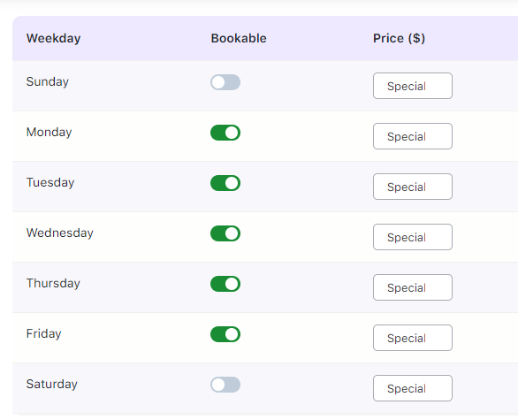
Task: Click the Sunday row label
Action: [x=48, y=81]
